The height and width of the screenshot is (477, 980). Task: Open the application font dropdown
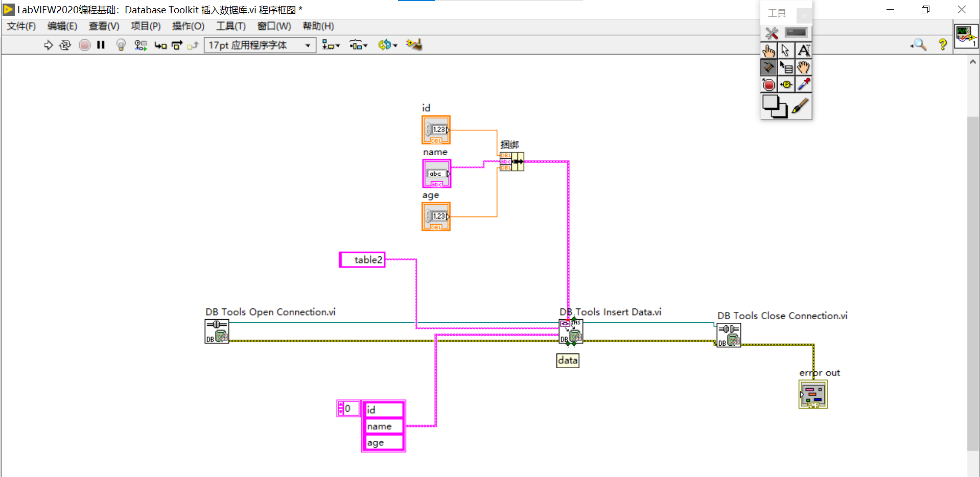[308, 45]
